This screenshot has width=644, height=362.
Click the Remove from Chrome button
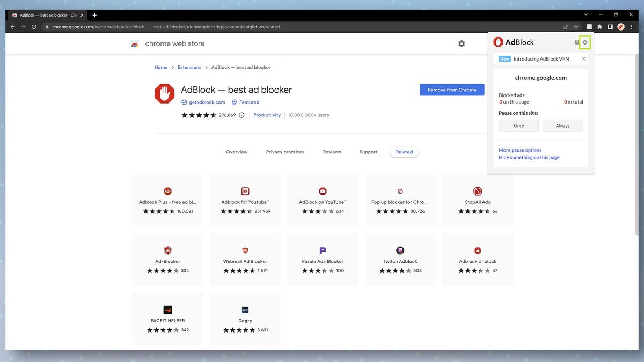point(452,90)
